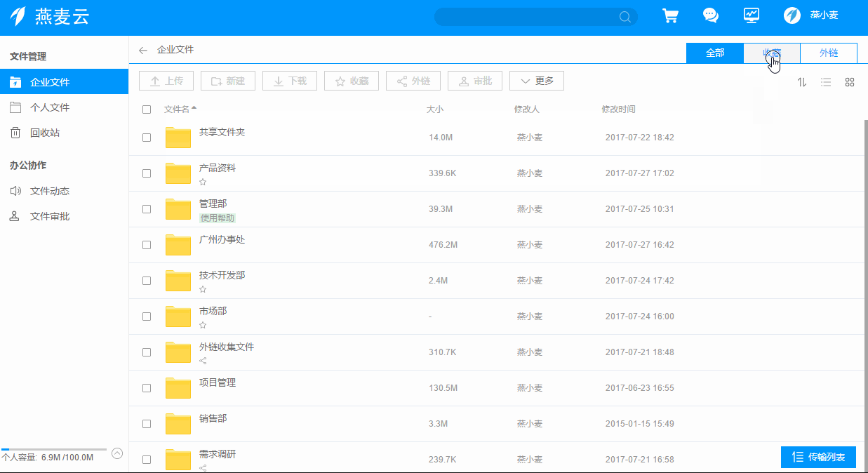Click the 收藏 star icon in toolbar
Image resolution: width=868 pixels, height=473 pixels.
(x=351, y=80)
